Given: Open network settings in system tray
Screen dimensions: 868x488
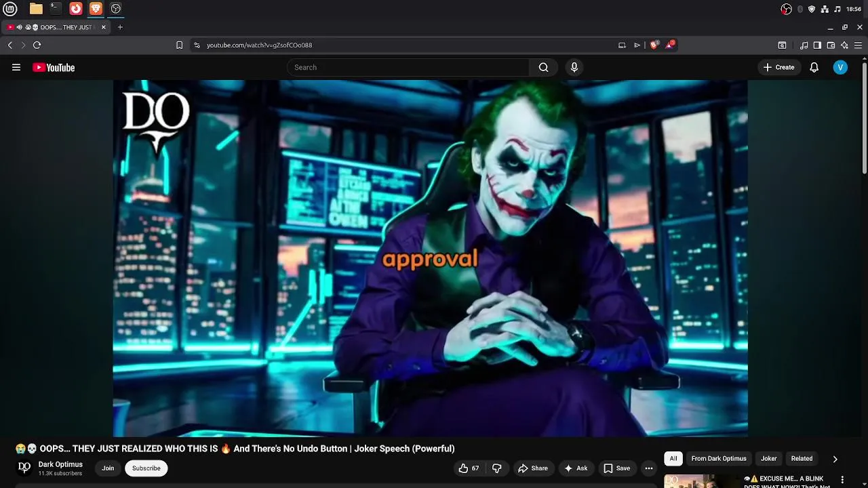Looking at the screenshot, I should (825, 9).
